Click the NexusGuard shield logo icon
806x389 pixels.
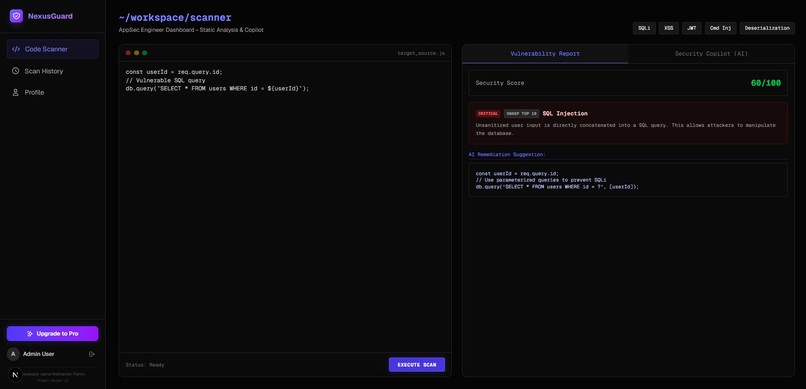point(16,16)
